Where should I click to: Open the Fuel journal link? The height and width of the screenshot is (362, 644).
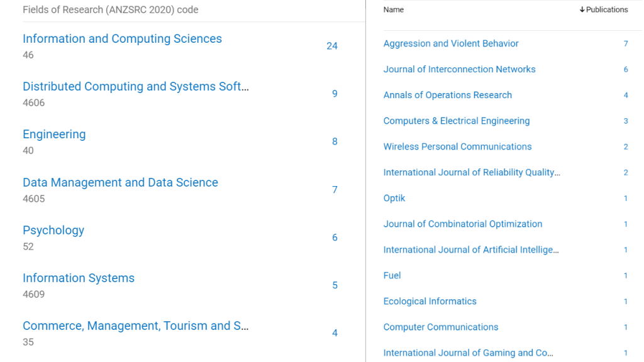(x=392, y=276)
